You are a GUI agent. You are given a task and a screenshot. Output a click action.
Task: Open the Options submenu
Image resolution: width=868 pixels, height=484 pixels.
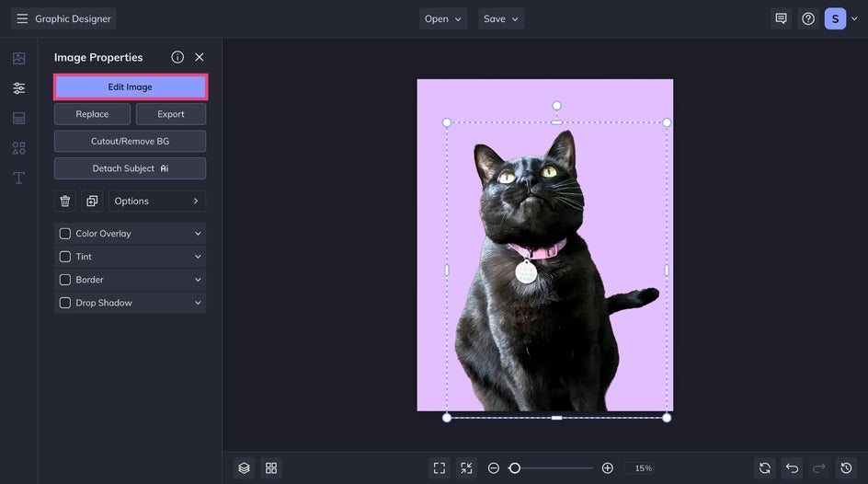[x=157, y=201]
